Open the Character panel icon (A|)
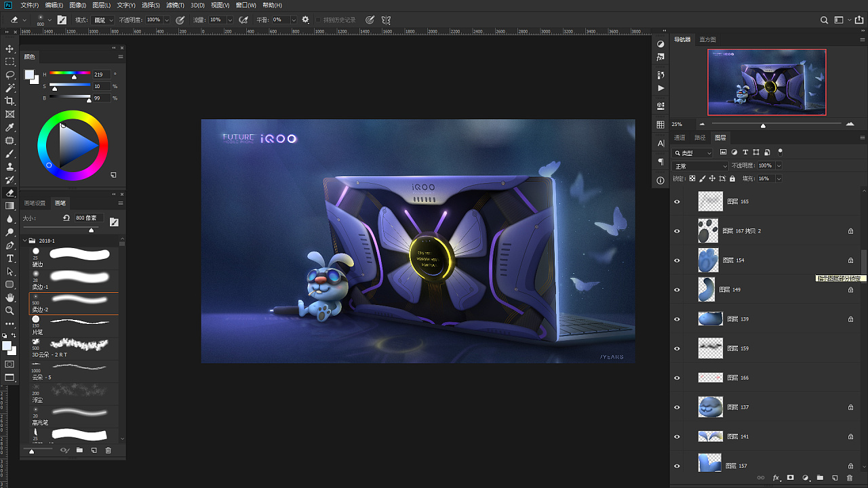Viewport: 868px width, 488px height. (x=660, y=144)
